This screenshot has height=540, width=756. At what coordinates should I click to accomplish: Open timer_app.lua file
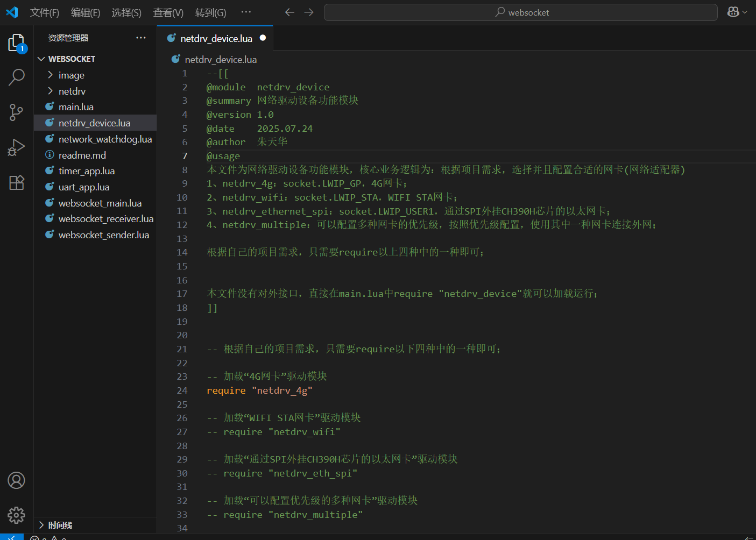tap(95, 171)
